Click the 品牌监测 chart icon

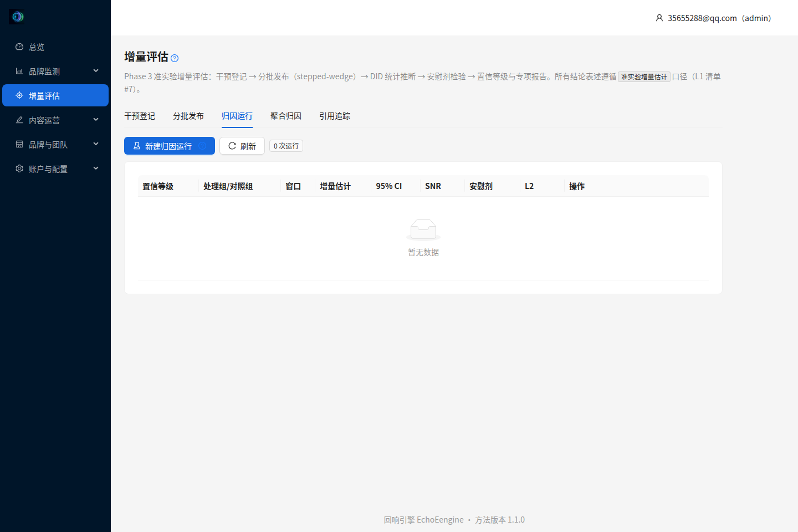coord(19,71)
